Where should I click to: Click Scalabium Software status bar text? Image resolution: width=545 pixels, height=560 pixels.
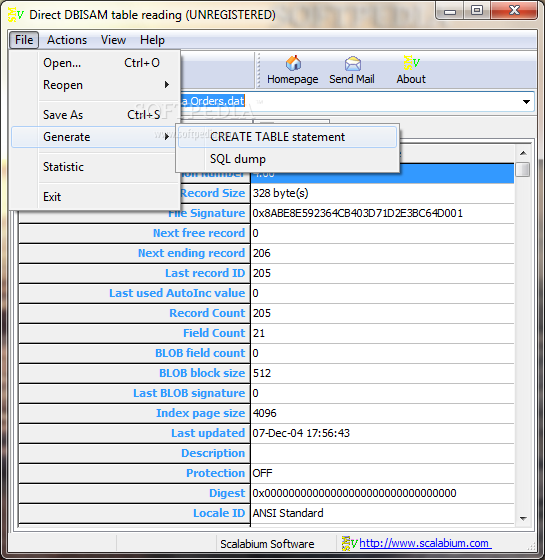[267, 544]
